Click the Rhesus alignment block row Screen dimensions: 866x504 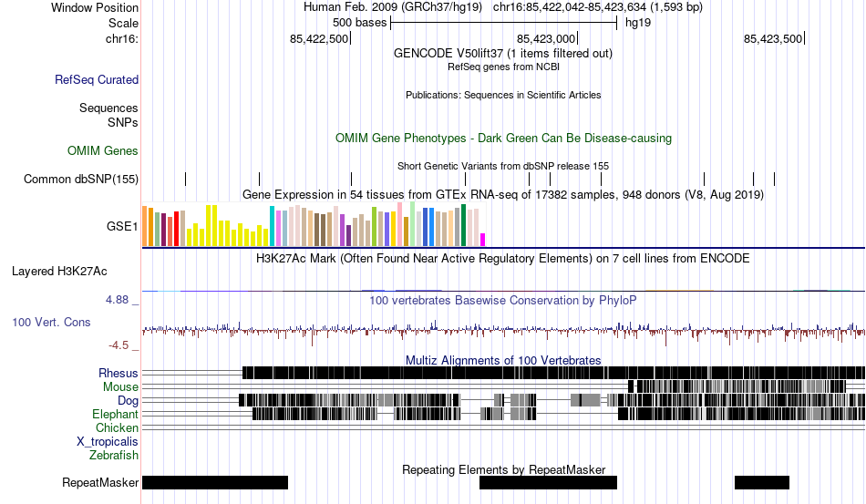(553, 373)
